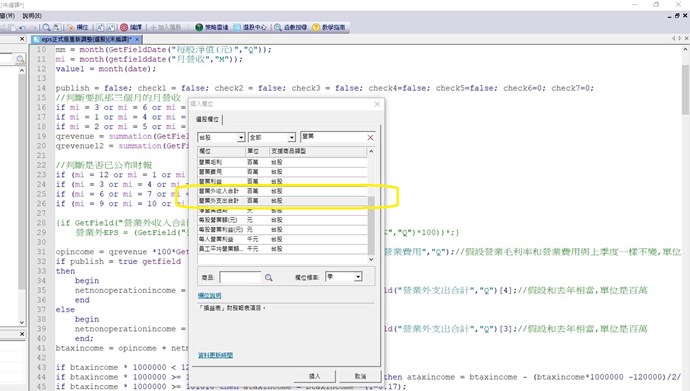Click line number 32 in the gutter
690x391 pixels.
click(x=41, y=262)
